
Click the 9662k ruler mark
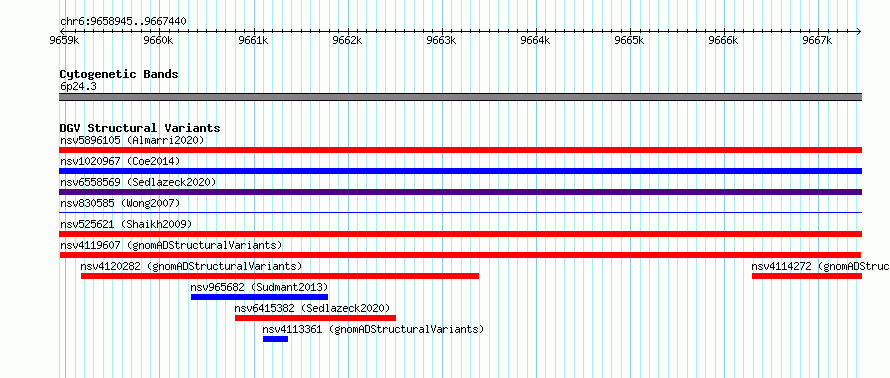(x=347, y=41)
